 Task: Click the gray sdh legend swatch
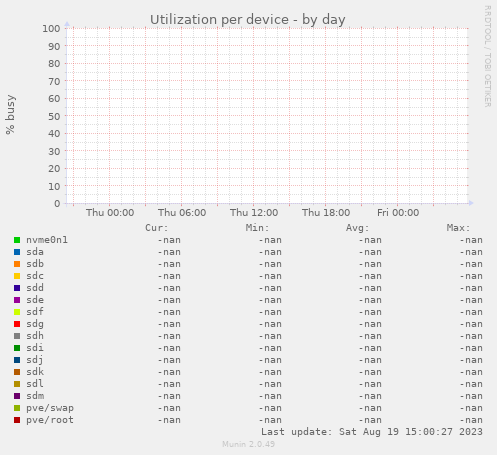(17, 336)
